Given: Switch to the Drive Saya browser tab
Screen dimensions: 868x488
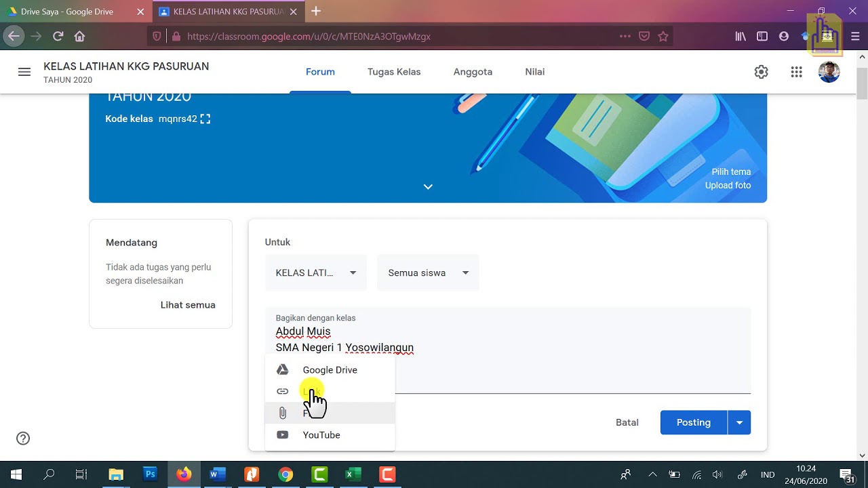Looking at the screenshot, I should pyautogui.click(x=76, y=12).
